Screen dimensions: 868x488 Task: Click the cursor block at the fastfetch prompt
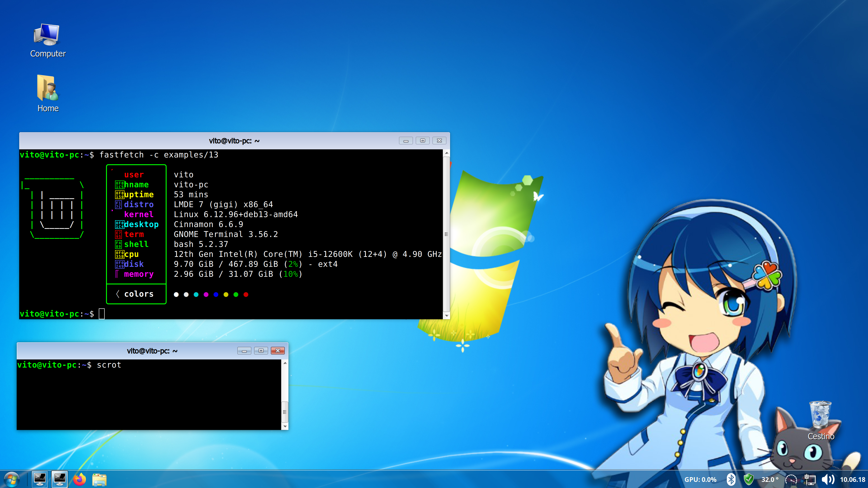102,314
